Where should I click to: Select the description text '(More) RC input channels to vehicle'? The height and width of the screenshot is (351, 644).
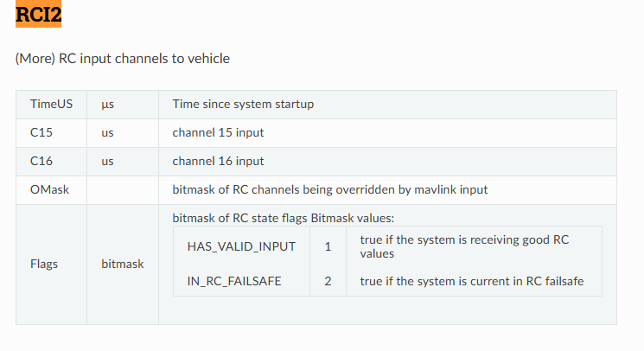(x=123, y=59)
